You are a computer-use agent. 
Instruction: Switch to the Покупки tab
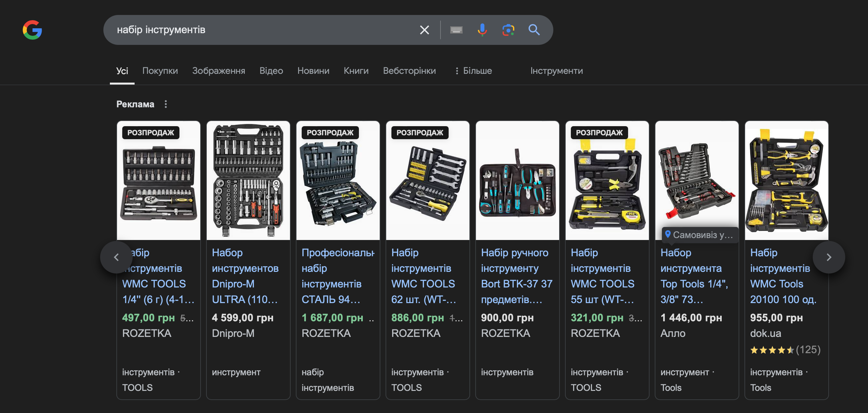coord(160,71)
